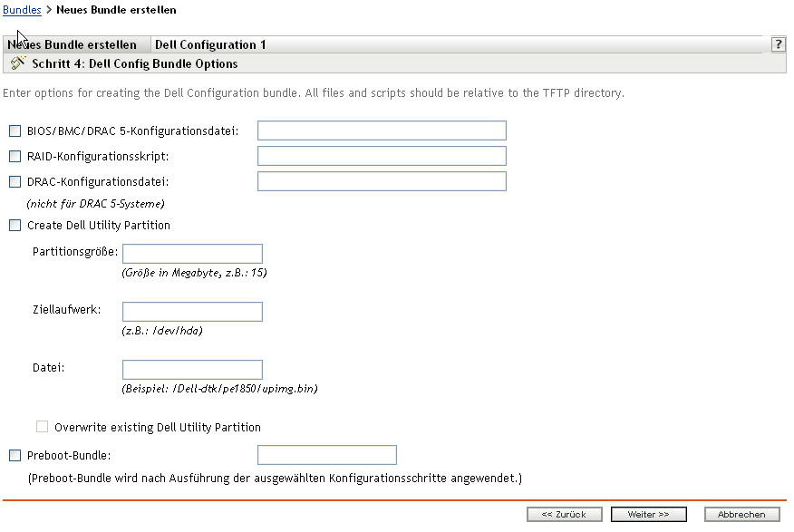Enable the BIOS/BMC/DRAC 5-Konfigurationsdatei checkbox
The image size is (794, 532).
15,131
